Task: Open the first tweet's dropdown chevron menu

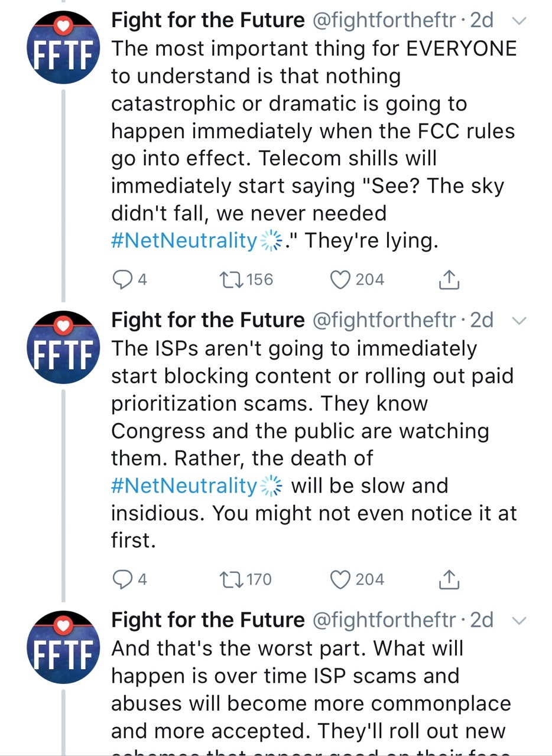Action: 518,21
